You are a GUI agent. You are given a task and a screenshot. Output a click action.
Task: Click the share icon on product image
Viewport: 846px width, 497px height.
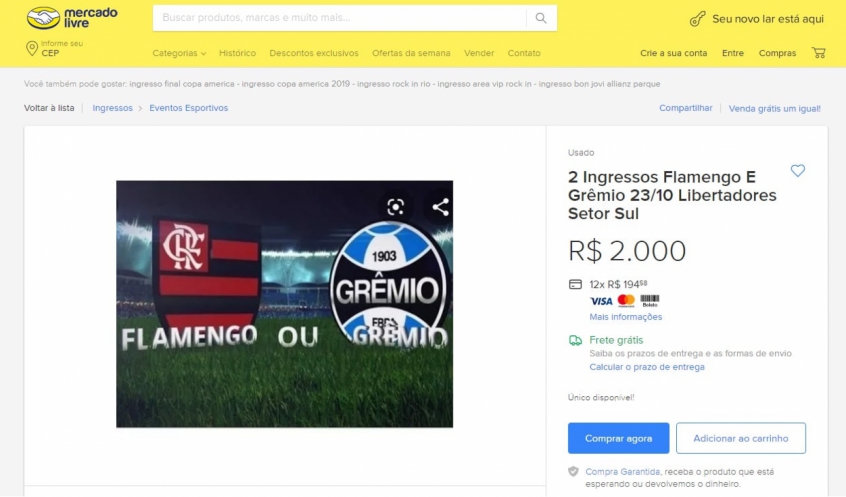(x=441, y=207)
